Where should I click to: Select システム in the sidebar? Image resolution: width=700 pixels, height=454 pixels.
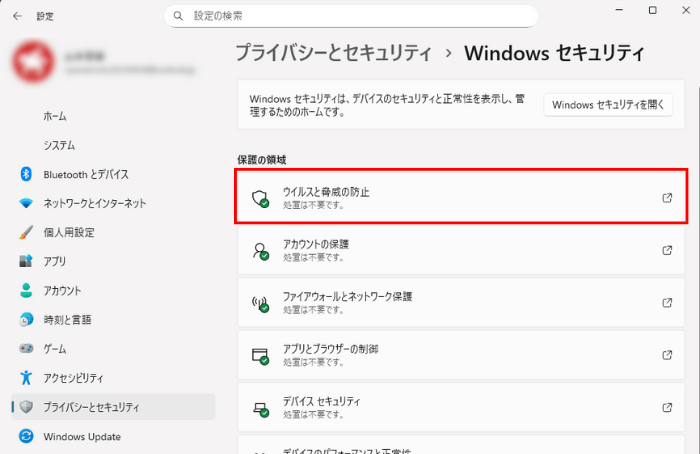[x=113, y=145]
